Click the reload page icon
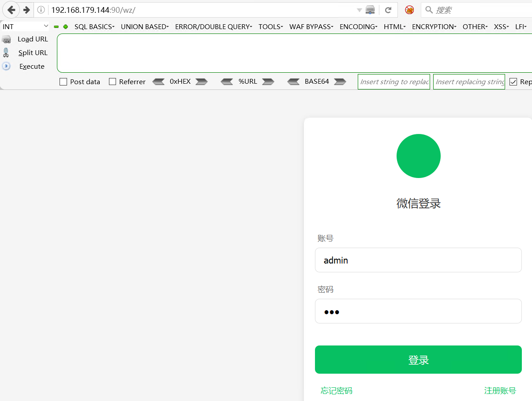This screenshot has width=532, height=401. [x=388, y=10]
